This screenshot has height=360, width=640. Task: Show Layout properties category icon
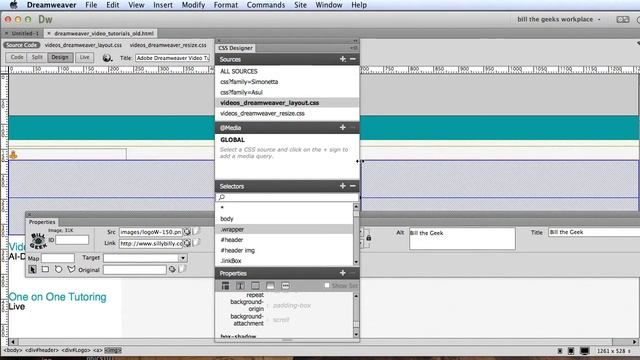[x=225, y=286]
